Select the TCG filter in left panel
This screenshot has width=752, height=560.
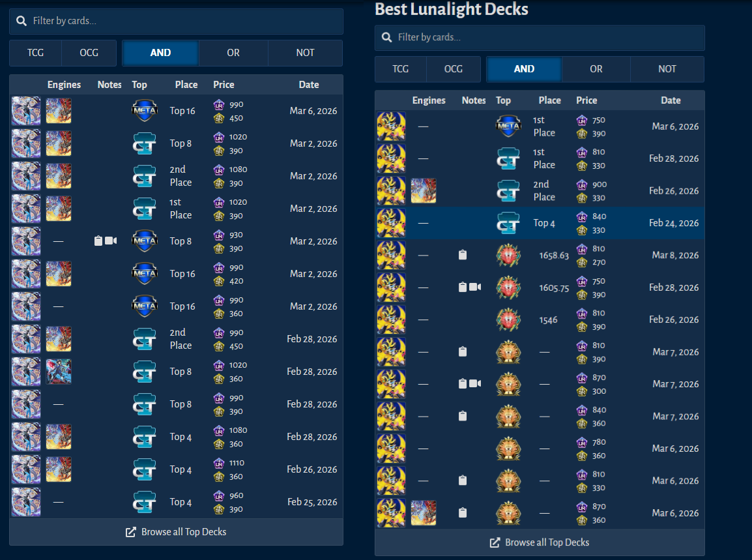click(35, 53)
